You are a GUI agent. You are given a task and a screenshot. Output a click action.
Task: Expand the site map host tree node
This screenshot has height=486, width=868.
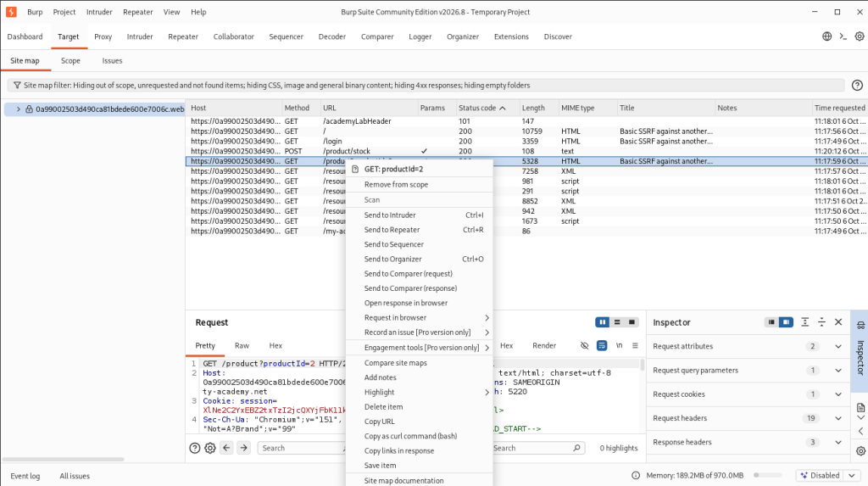pos(19,109)
